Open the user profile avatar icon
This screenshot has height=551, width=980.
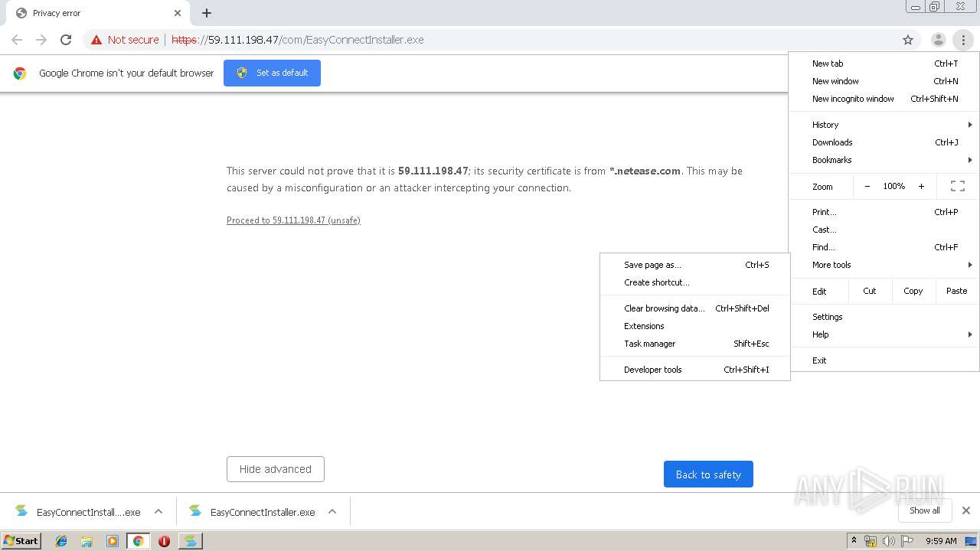coord(938,40)
